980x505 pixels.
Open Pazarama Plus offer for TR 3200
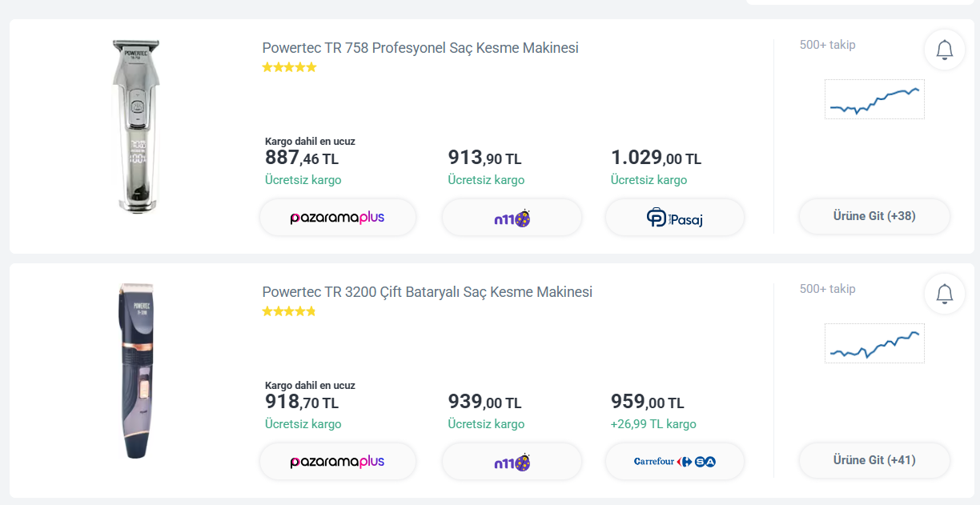(x=337, y=462)
